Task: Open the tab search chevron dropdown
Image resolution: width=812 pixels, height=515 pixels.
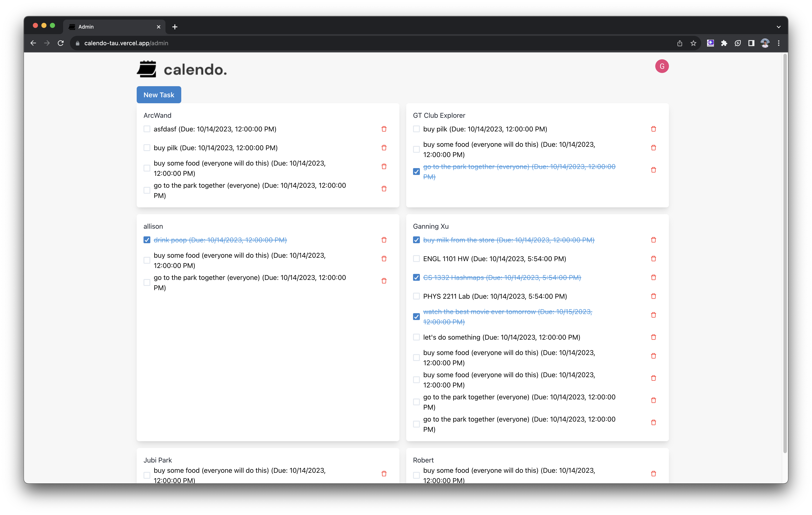Action: pos(778,27)
